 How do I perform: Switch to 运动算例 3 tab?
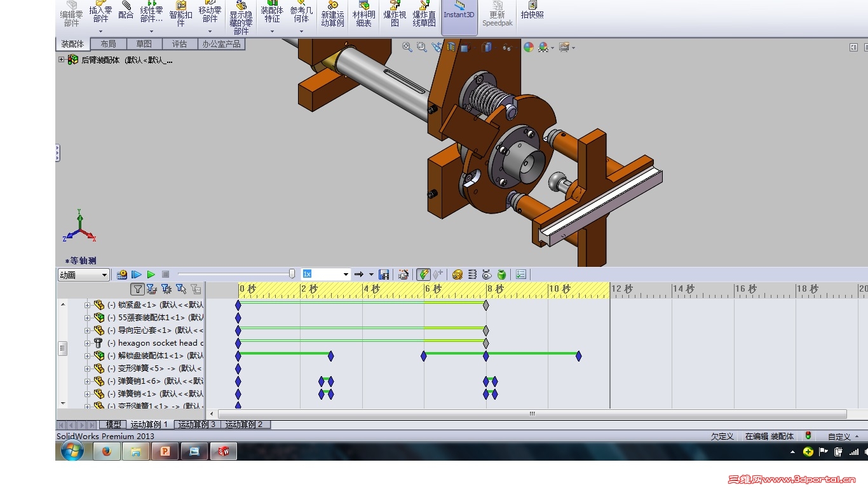pyautogui.click(x=196, y=424)
